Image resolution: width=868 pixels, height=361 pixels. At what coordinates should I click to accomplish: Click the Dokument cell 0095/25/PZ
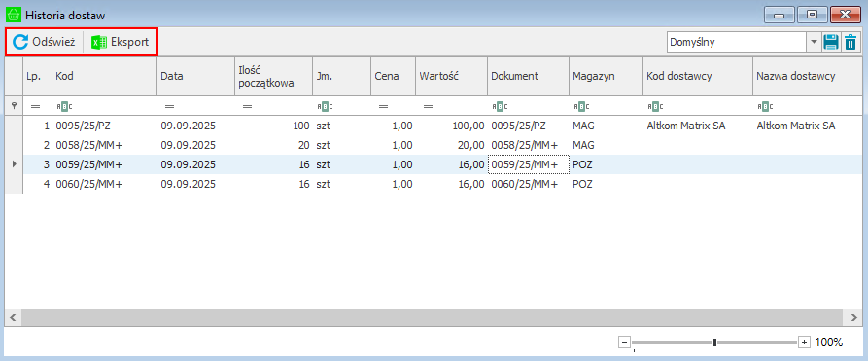528,126
